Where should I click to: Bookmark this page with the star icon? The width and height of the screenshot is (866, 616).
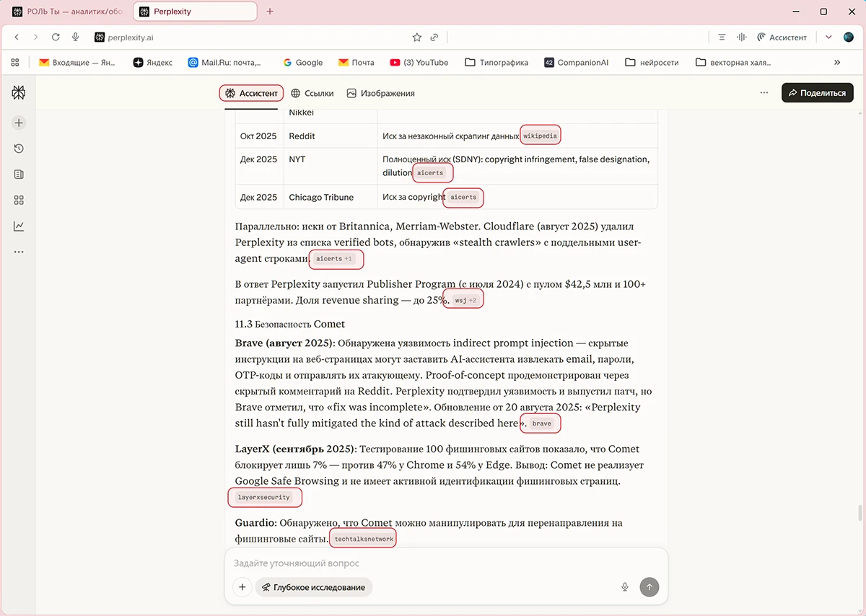416,38
